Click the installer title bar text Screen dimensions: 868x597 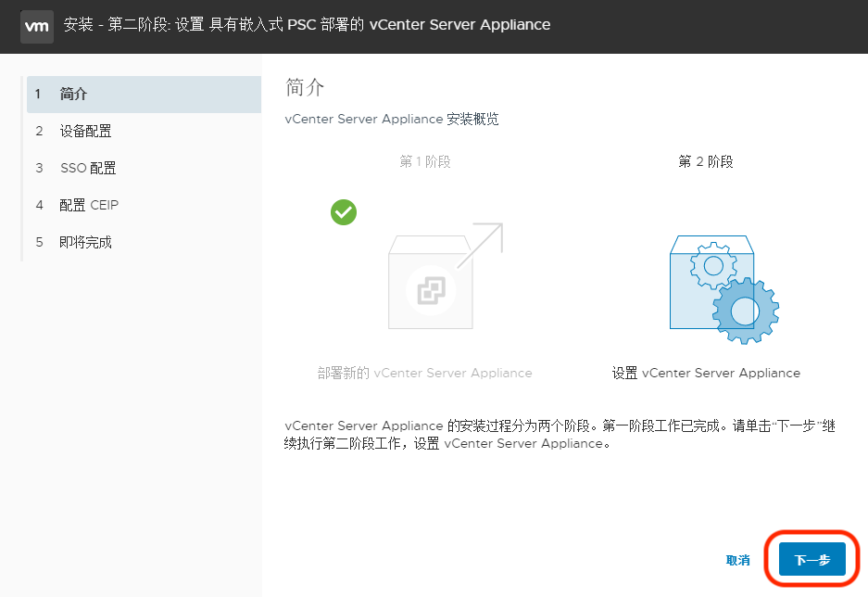pyautogui.click(x=306, y=25)
